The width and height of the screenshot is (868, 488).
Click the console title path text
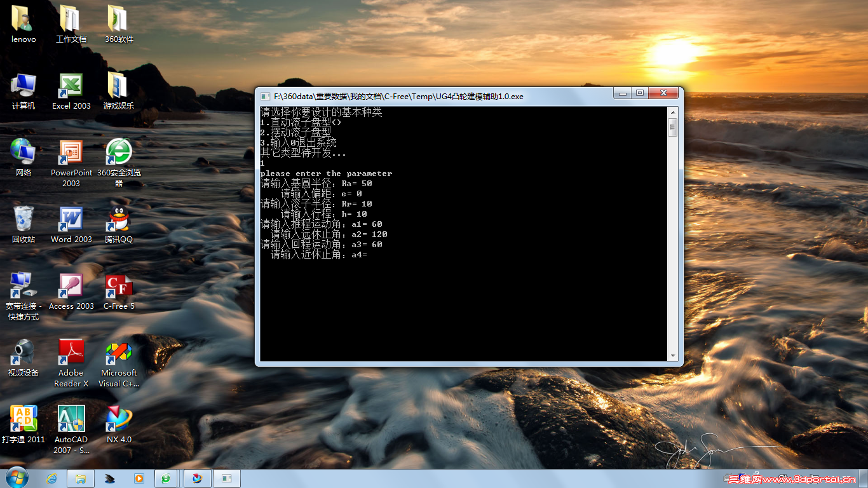398,97
